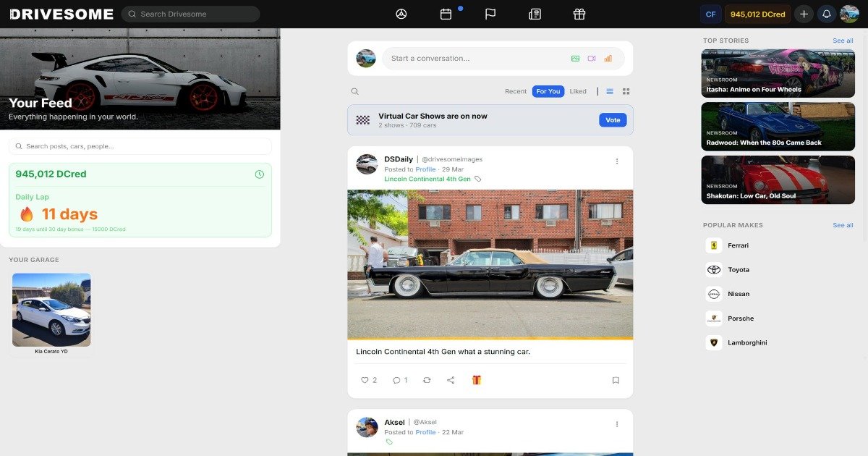868x456 pixels.
Task: Switch to list view layout
Action: pyautogui.click(x=610, y=91)
